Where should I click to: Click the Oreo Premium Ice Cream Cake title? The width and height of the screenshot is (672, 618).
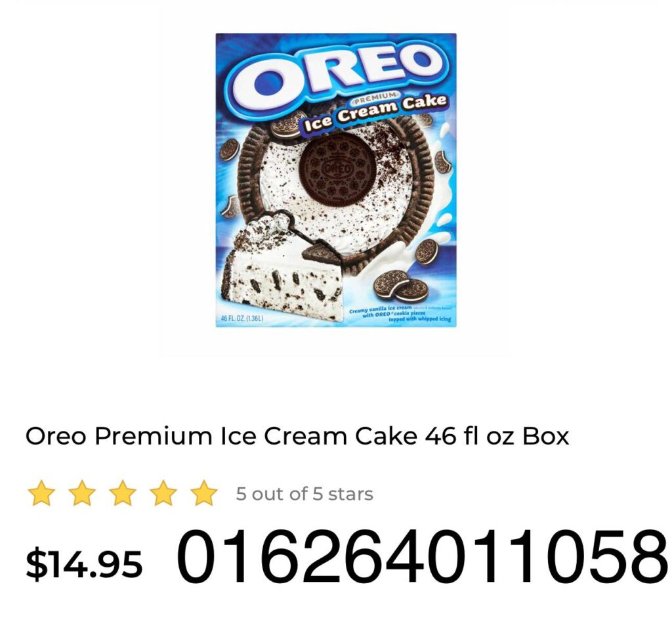click(297, 436)
